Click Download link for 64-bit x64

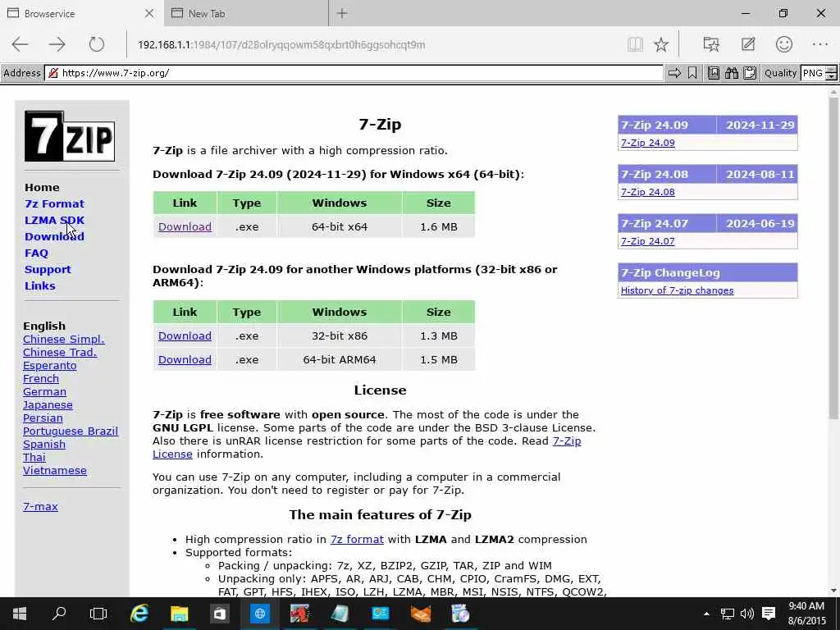point(185,226)
